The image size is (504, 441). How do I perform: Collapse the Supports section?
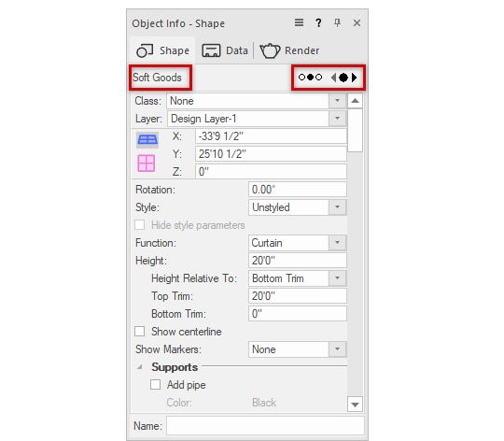click(x=140, y=367)
